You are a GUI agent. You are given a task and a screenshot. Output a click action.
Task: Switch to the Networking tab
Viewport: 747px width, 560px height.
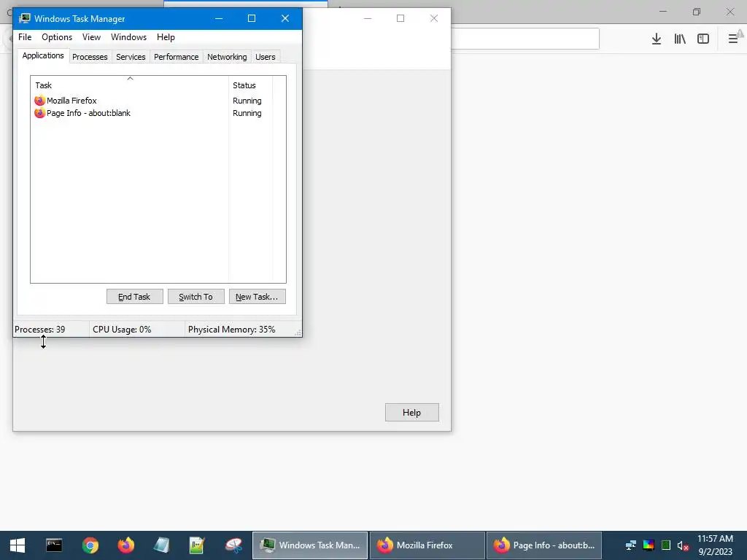coord(227,57)
